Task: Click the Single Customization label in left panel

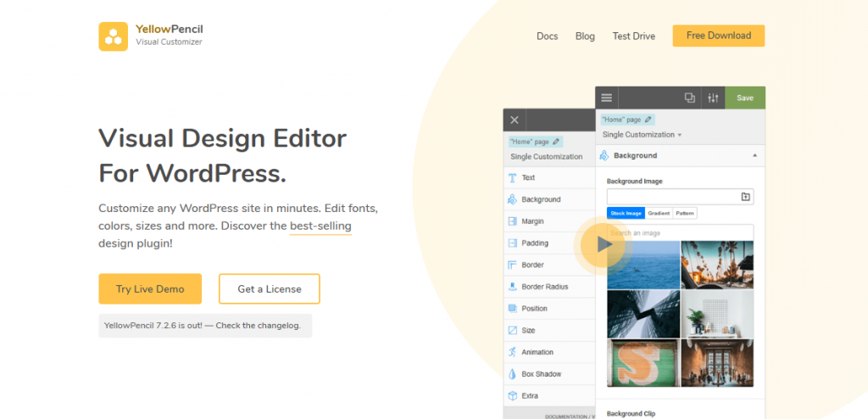Action: point(547,157)
